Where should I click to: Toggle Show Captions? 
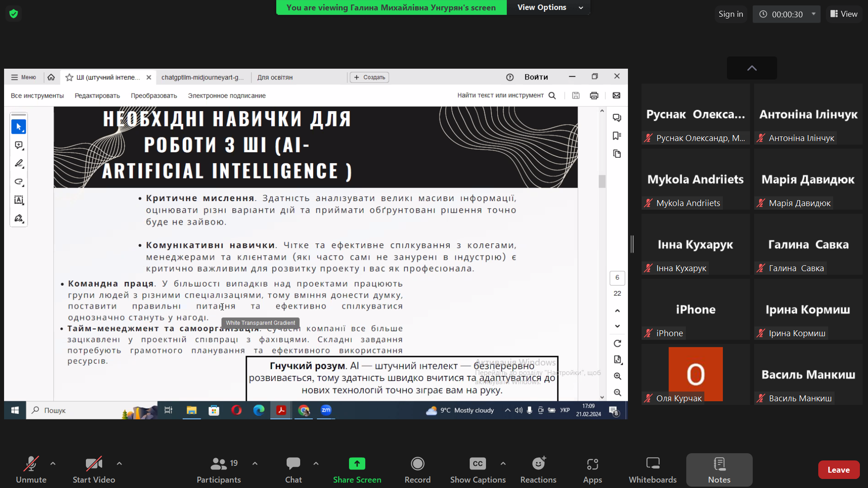pyautogui.click(x=478, y=470)
